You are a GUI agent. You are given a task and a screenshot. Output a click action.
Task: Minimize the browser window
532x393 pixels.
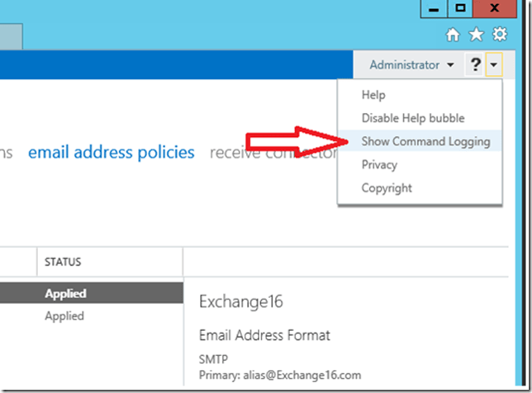(433, 8)
